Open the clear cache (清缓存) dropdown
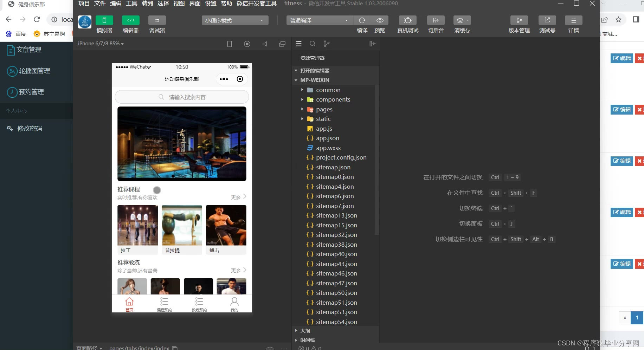This screenshot has height=350, width=644. click(x=462, y=20)
